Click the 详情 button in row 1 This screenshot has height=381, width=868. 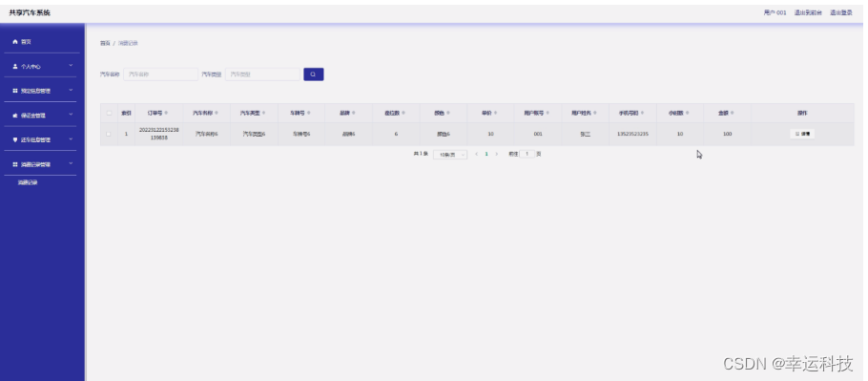point(802,134)
